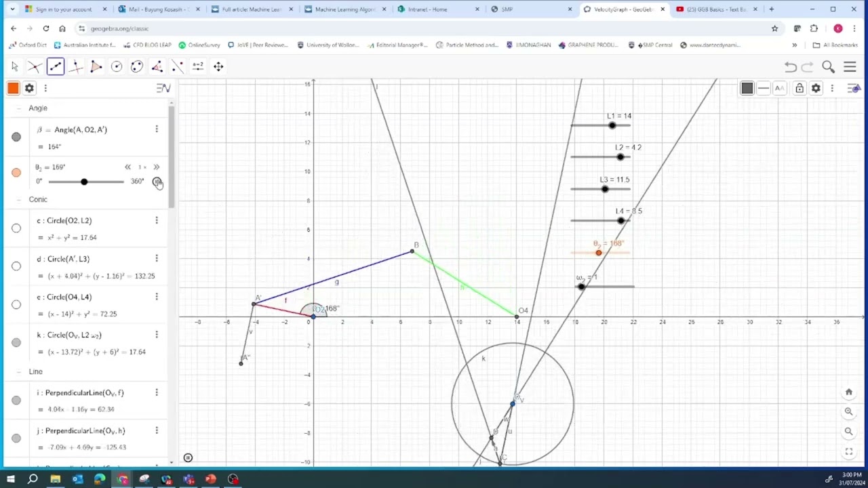This screenshot has width=868, height=488.
Task: Pick the orange color swatch in algebra bar
Action: click(x=13, y=88)
